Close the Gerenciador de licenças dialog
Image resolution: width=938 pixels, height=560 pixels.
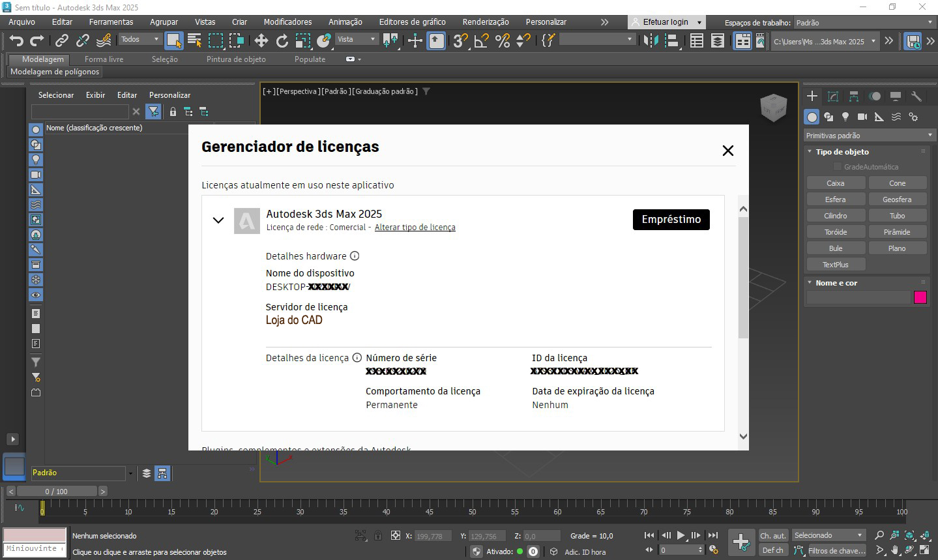[x=728, y=151]
